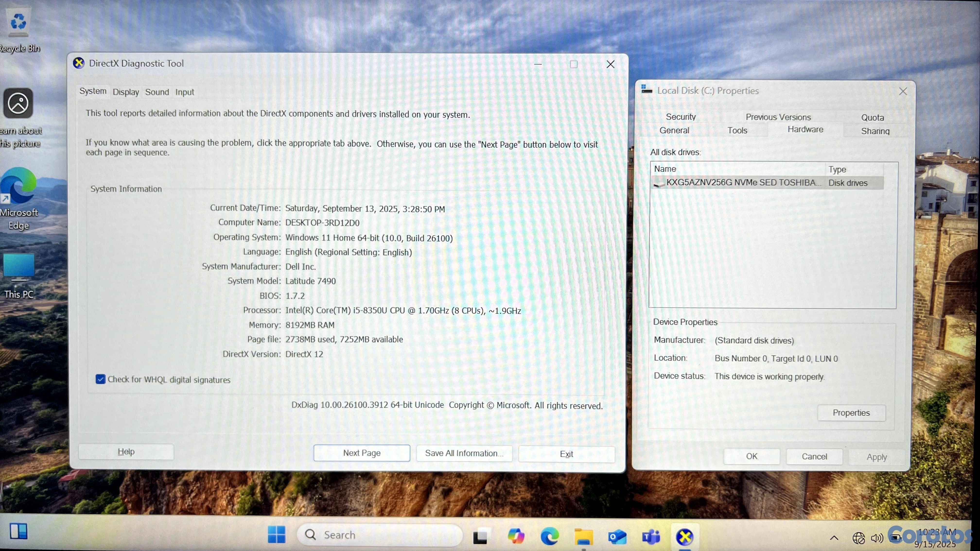The image size is (980, 551).
Task: Expand the hidden system tray icons chevron
Action: (834, 538)
